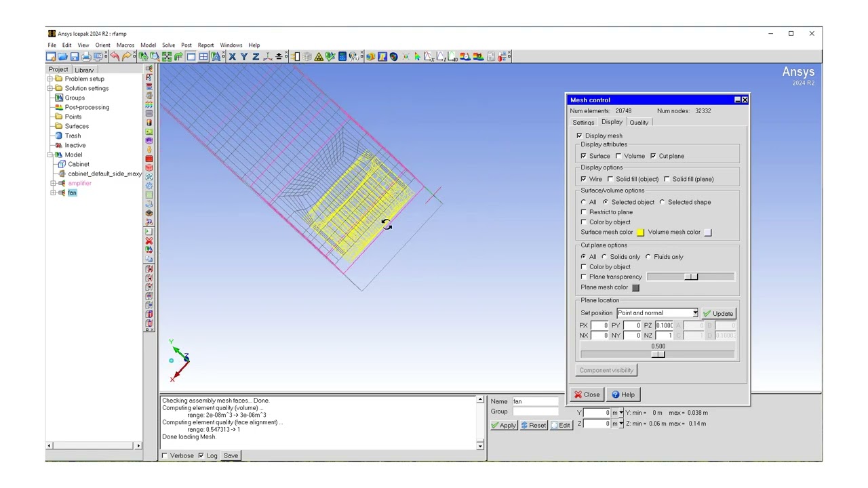The width and height of the screenshot is (868, 488).
Task: Click the Print screen printer icon
Action: click(x=86, y=57)
